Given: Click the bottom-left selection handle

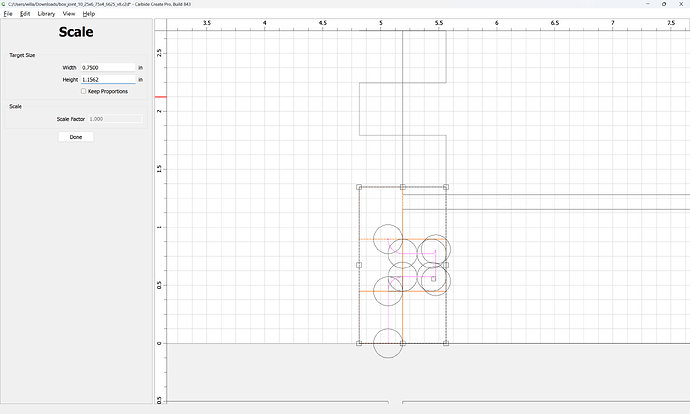Looking at the screenshot, I should [359, 343].
